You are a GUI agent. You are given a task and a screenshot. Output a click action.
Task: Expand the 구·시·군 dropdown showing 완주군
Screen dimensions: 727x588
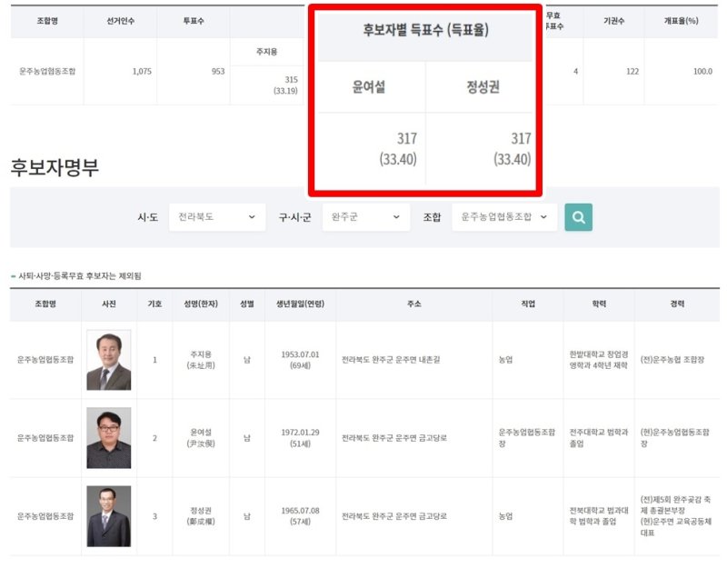365,217
